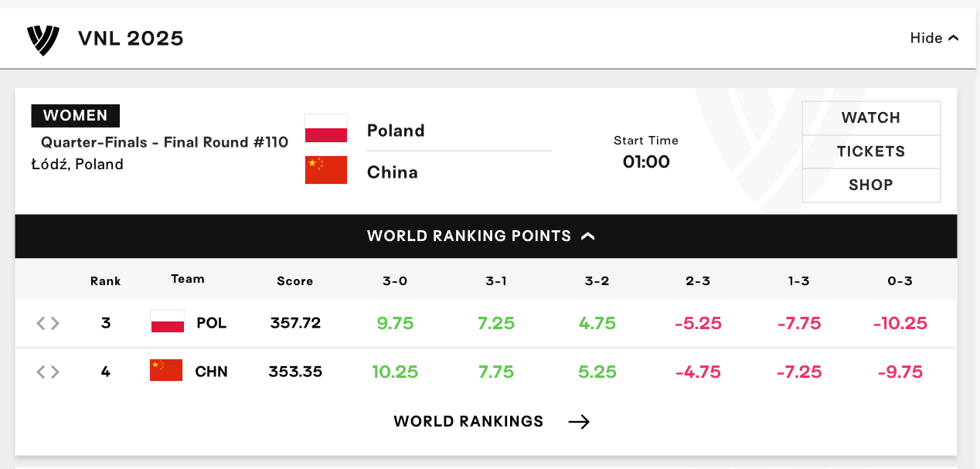Collapse the World Ranking Points section
This screenshot has height=469, width=980.
(486, 236)
